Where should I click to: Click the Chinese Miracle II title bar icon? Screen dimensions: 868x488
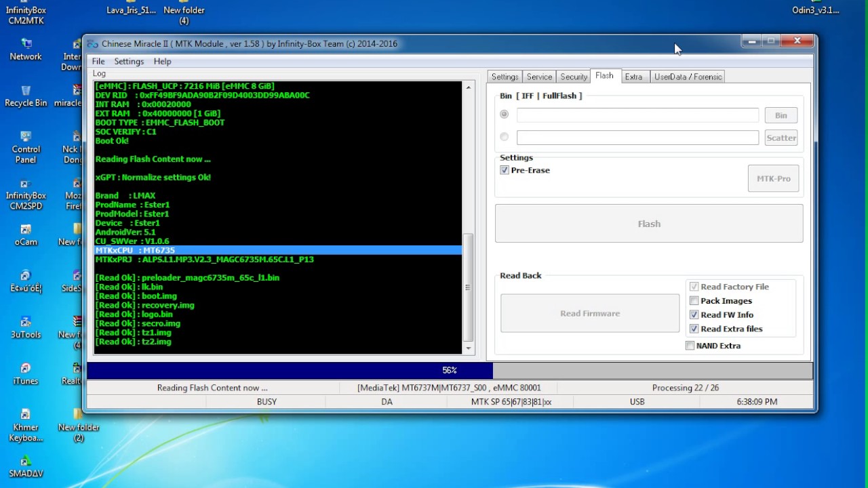[x=92, y=44]
